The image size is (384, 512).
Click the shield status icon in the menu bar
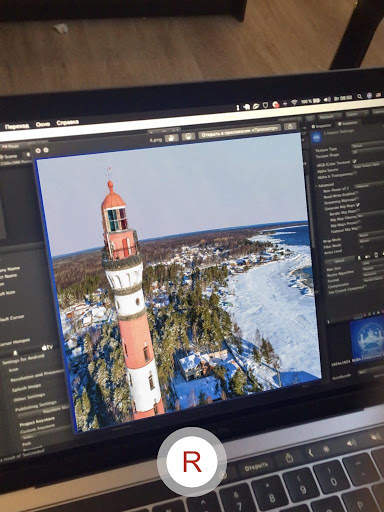266,105
